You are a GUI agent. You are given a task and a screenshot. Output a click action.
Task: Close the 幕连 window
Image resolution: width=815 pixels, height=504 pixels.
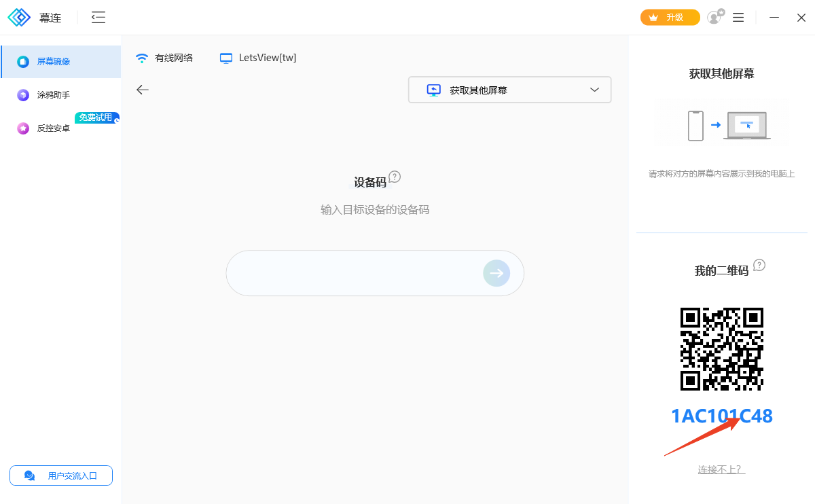pyautogui.click(x=801, y=18)
